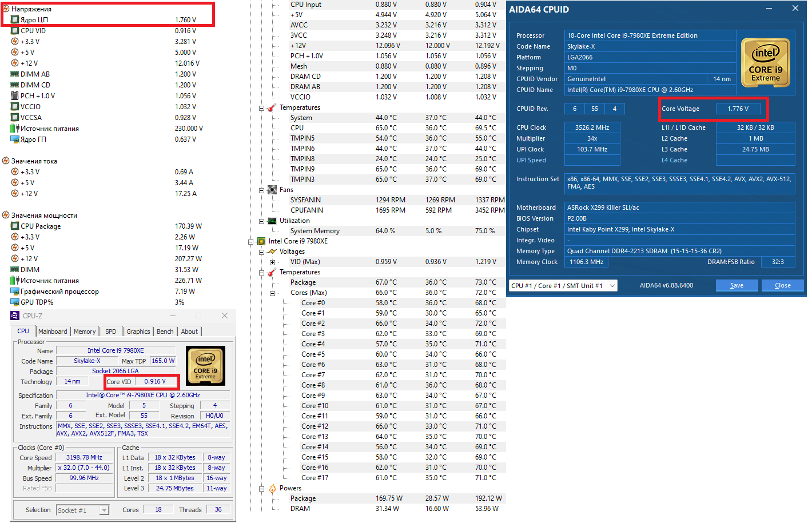Viewport: 812px width, 523px height.
Task: Click the Close button in AIDA64 CPUID
Action: coord(783,285)
